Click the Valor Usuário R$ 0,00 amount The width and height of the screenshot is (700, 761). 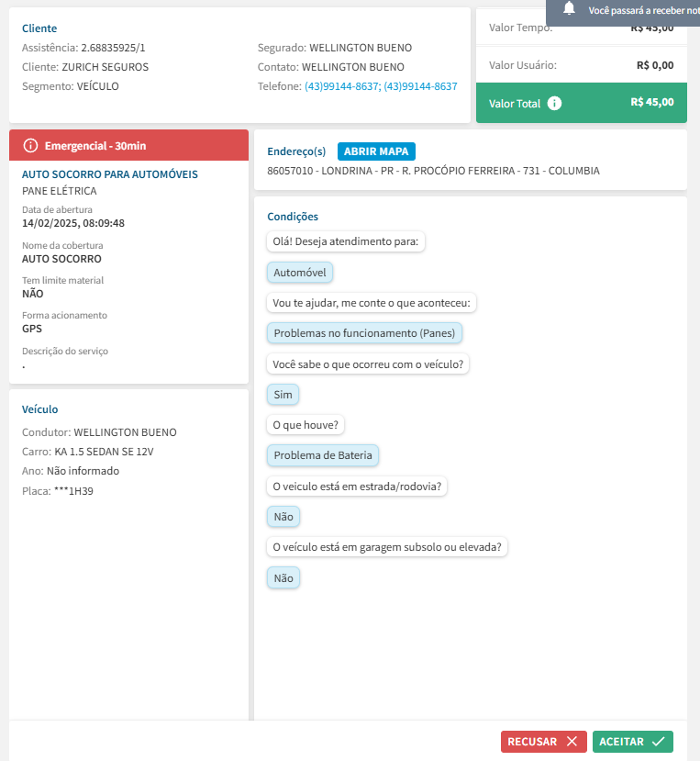point(655,65)
